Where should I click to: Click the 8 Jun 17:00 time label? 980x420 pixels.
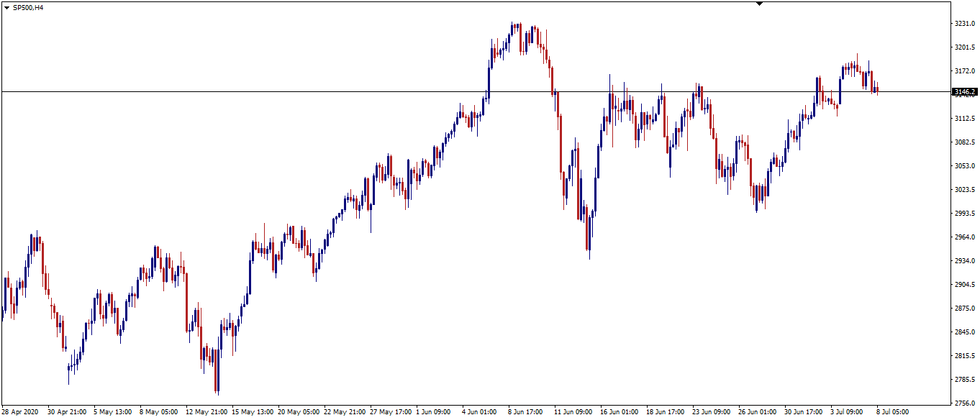point(527,413)
